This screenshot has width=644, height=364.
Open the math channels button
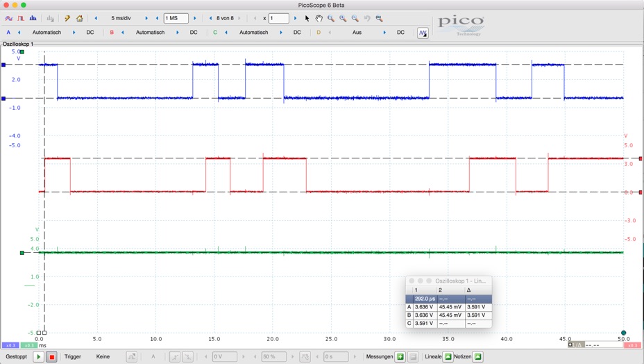pyautogui.click(x=423, y=33)
